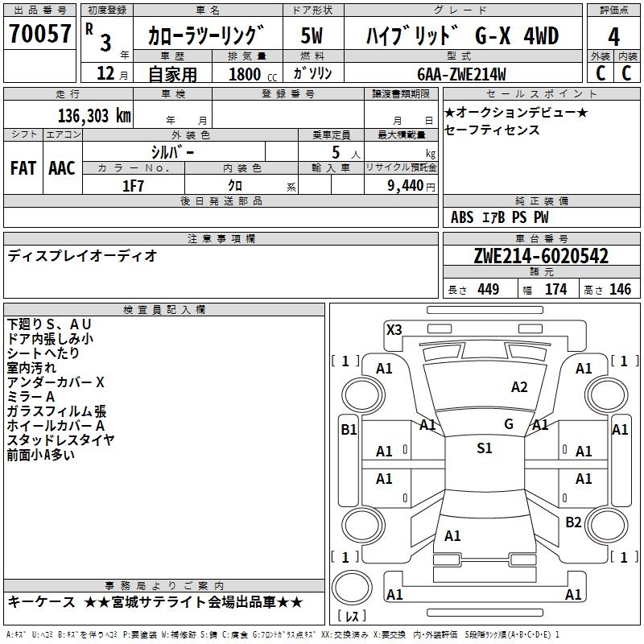Click inspector note ドア内張しみ小
Screen dimensions: 644x644
(x=50, y=338)
